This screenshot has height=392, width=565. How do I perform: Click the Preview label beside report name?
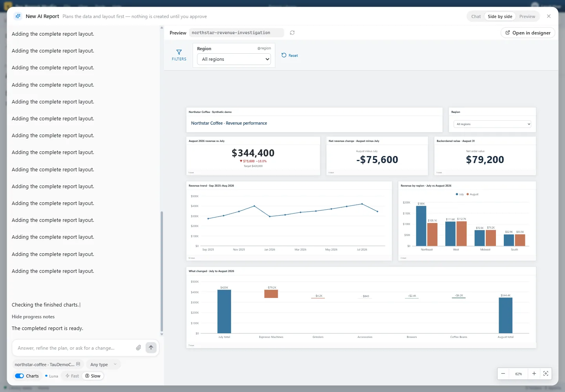click(x=178, y=33)
